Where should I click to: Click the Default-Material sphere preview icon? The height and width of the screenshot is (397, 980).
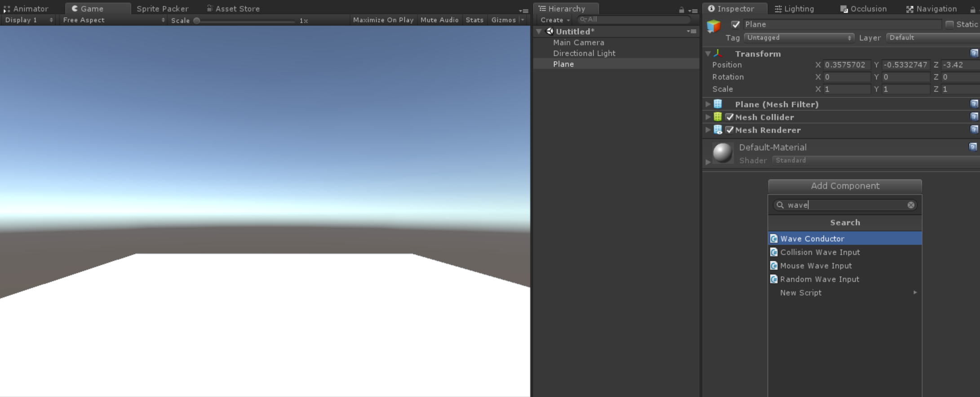click(x=722, y=153)
